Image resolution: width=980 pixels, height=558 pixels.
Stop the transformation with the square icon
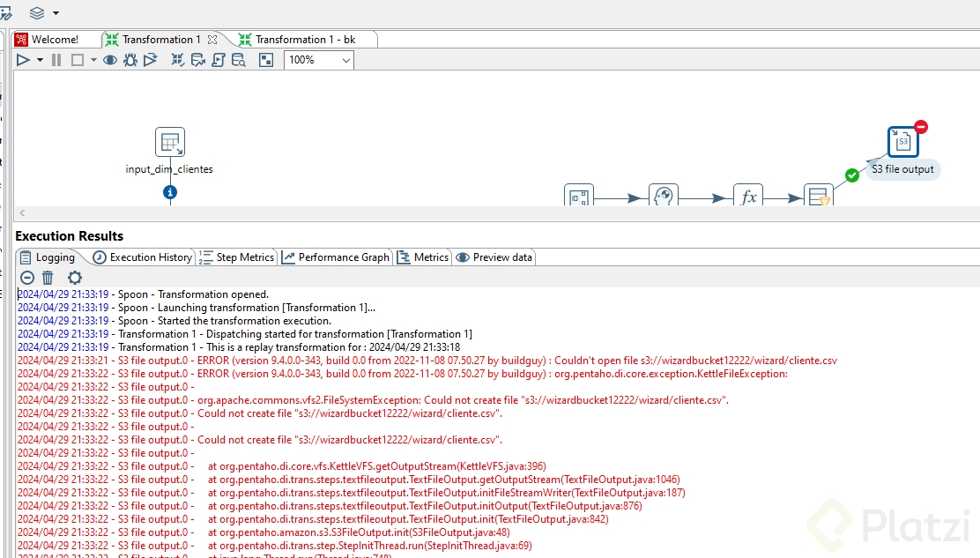[78, 60]
